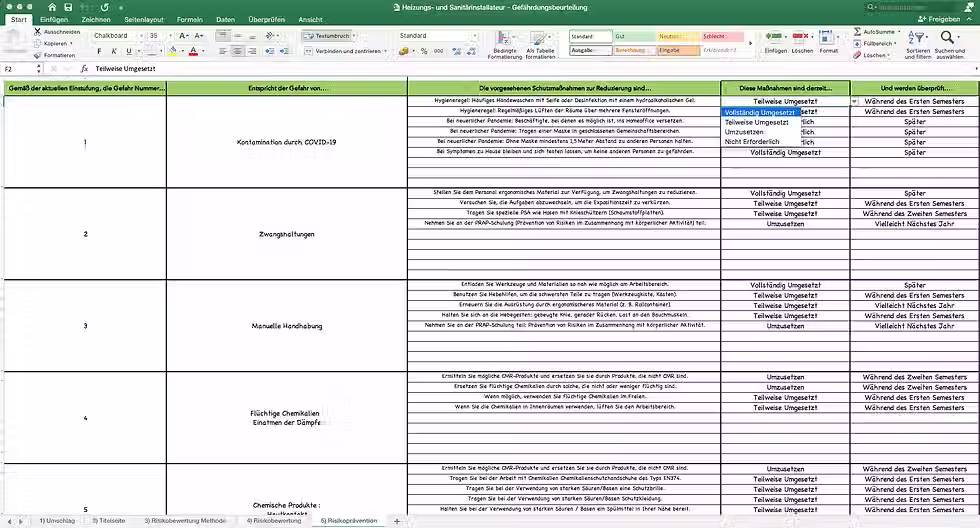Toggle bold with the F button

(99, 51)
